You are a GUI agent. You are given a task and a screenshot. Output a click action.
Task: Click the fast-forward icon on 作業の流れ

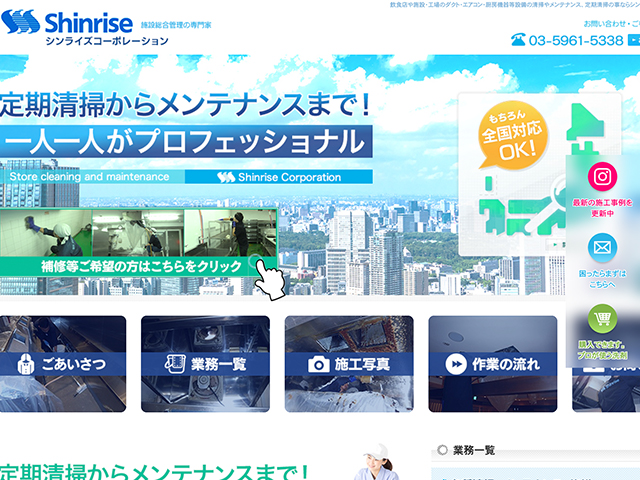coord(456,364)
